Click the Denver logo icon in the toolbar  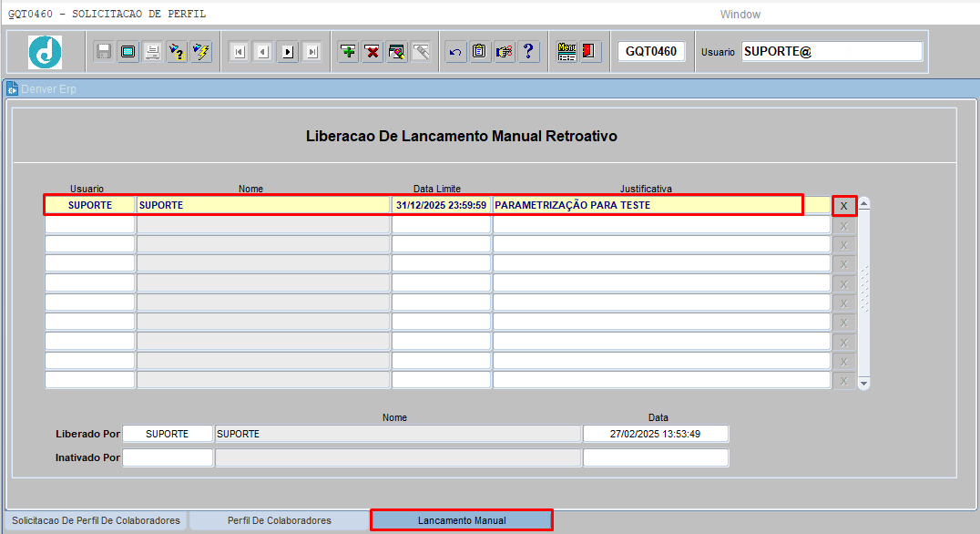pos(45,52)
